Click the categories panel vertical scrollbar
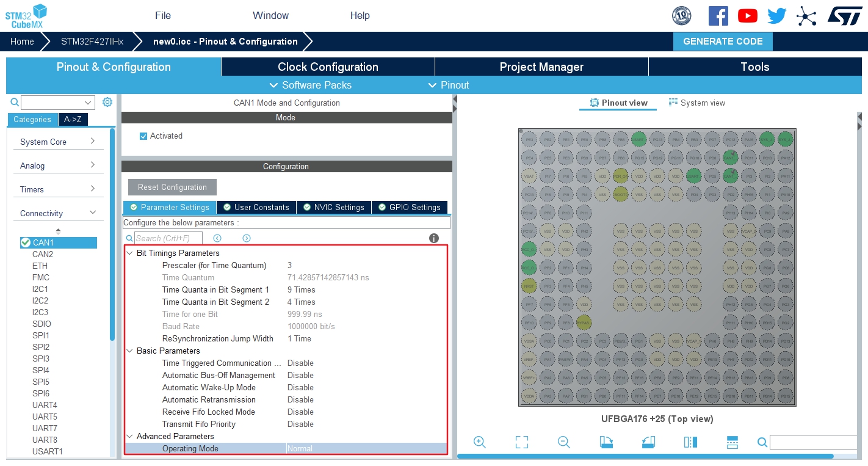This screenshot has height=466, width=868. click(112, 234)
